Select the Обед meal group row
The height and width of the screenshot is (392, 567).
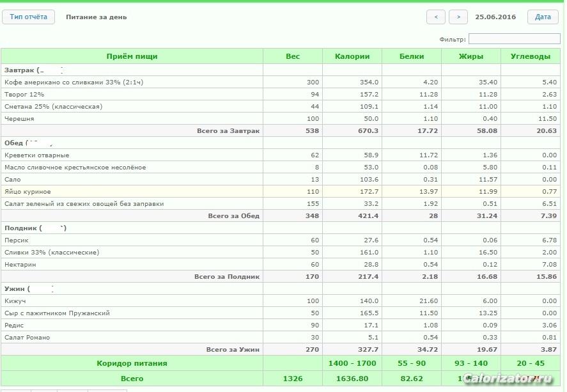281,143
